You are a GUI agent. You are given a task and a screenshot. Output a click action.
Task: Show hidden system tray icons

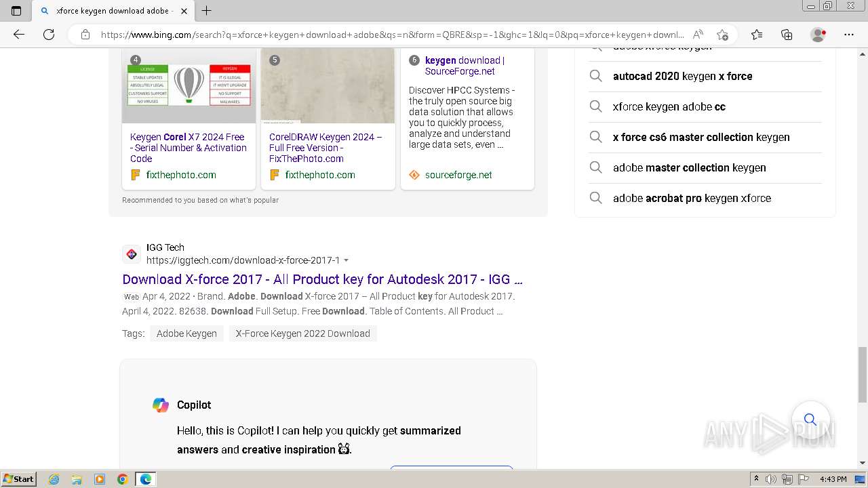pyautogui.click(x=756, y=479)
